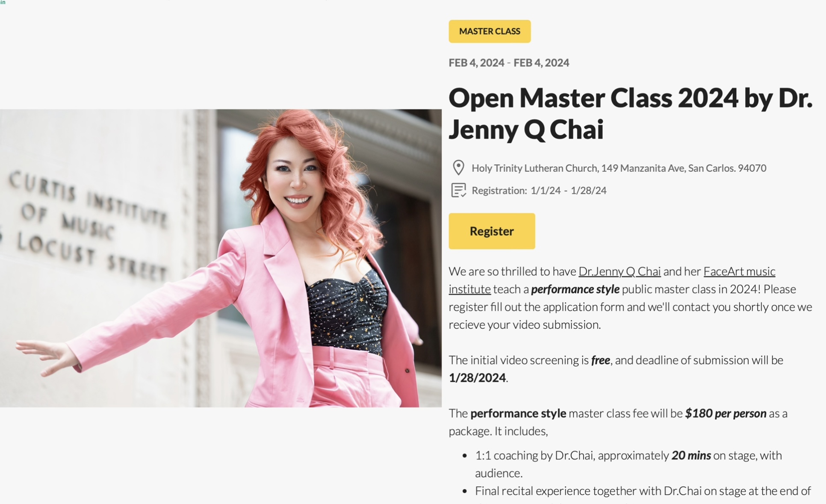Click the FEB 4, 2024 event date line
The image size is (826, 504).
(509, 63)
